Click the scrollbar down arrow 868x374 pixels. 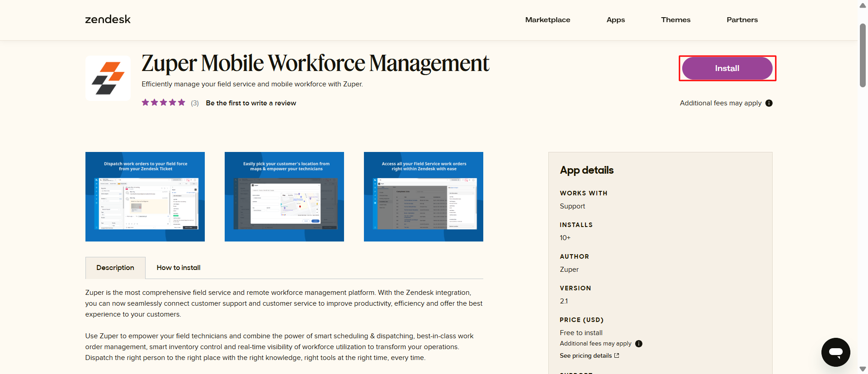pos(863,369)
